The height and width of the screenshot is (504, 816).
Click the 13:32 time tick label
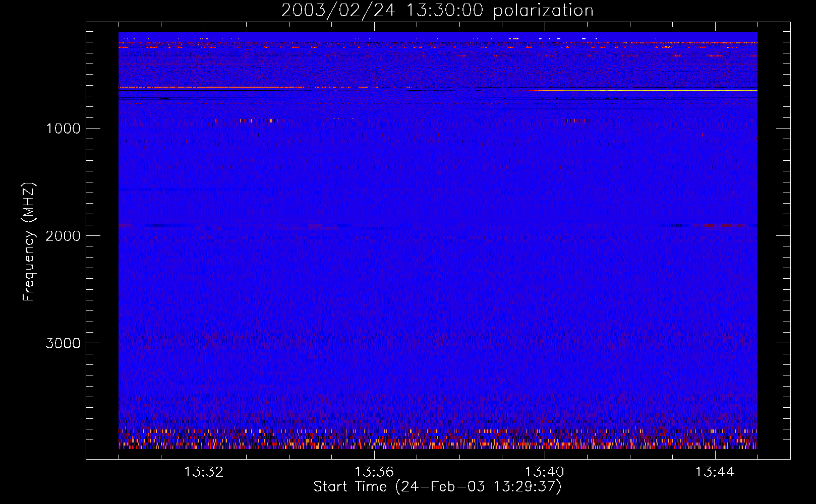coord(204,472)
